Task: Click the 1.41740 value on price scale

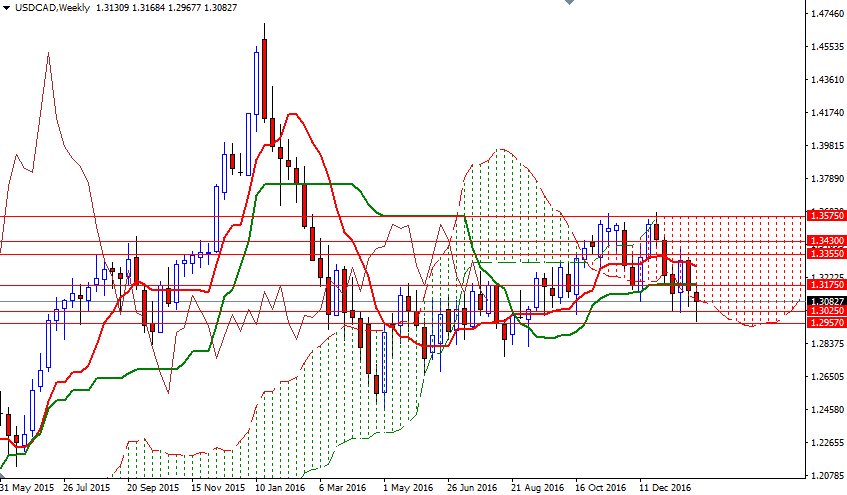Action: coord(828,112)
